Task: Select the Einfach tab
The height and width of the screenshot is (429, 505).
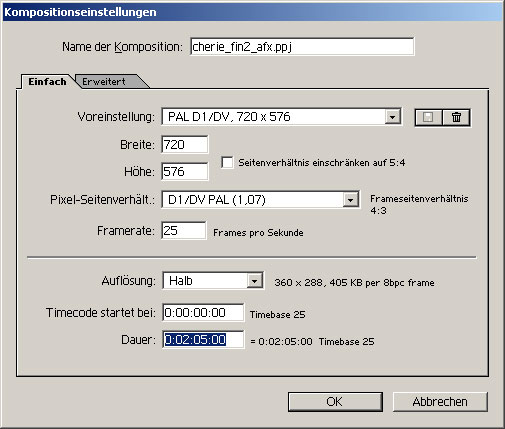Action: (x=47, y=82)
